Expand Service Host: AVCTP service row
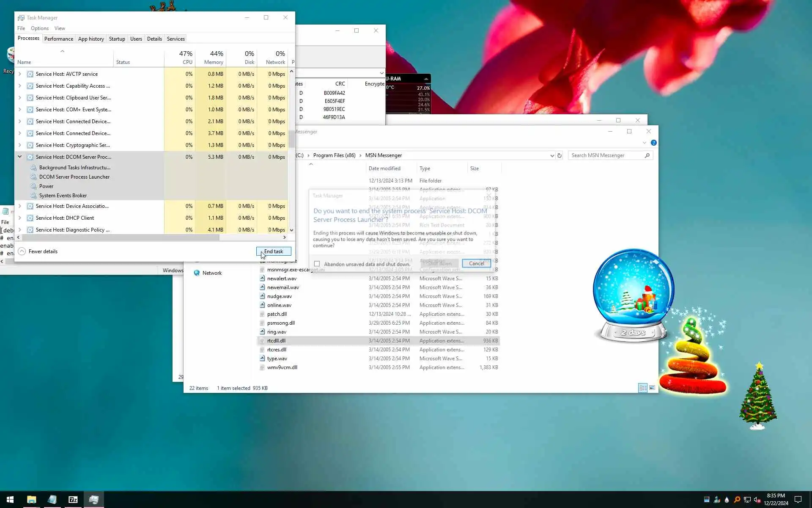The width and height of the screenshot is (812, 508). (x=20, y=74)
